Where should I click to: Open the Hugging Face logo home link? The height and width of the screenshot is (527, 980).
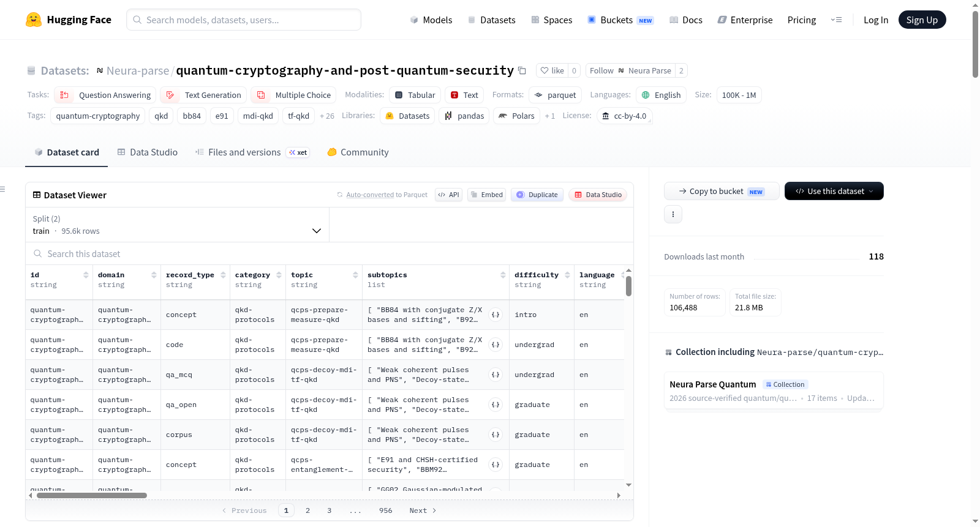[68, 20]
